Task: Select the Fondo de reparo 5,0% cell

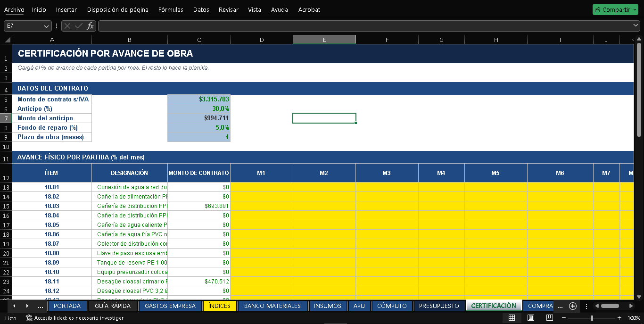Action: [x=199, y=127]
